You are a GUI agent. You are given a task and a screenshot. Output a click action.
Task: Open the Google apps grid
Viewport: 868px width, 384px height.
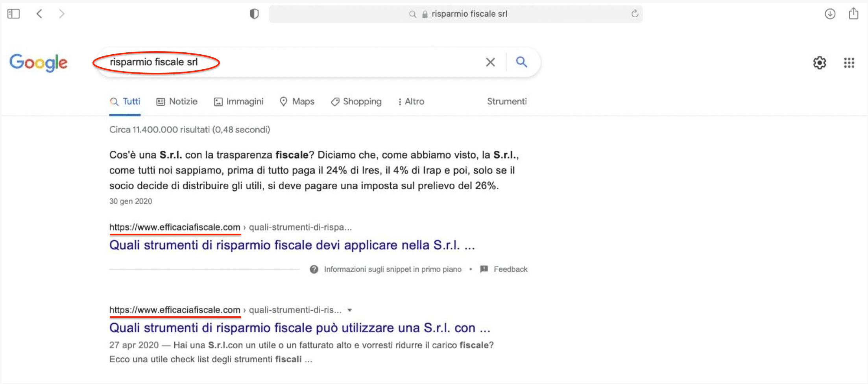tap(849, 63)
